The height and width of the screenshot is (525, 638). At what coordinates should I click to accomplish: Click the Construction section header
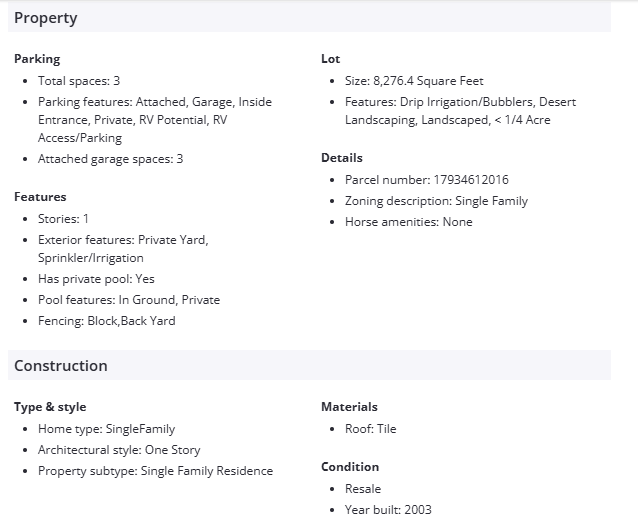61,366
